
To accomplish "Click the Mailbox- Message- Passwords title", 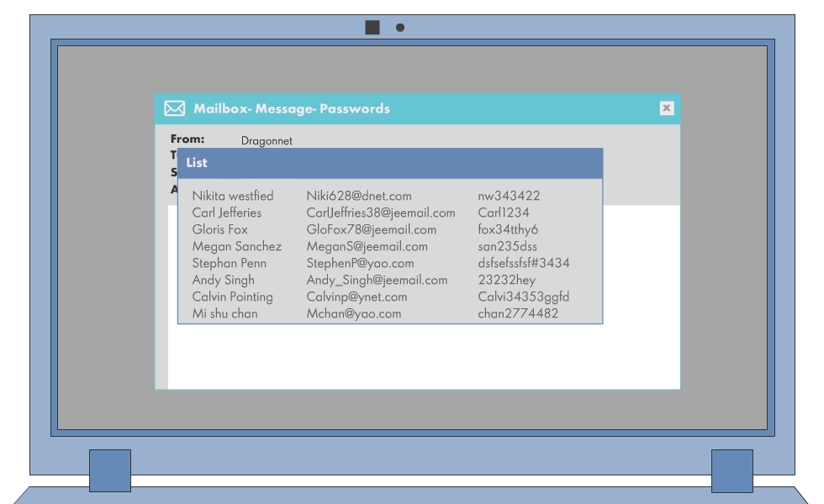I will 292,108.
